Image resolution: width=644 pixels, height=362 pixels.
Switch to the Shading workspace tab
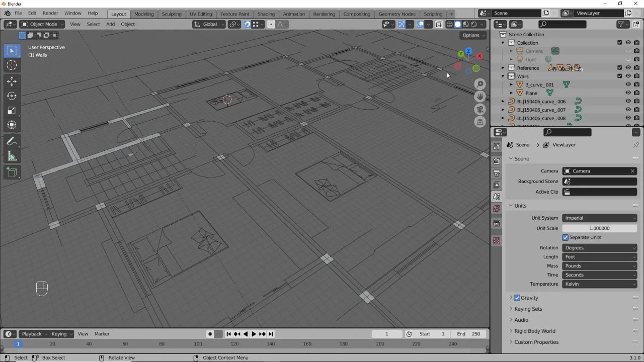pos(266,14)
